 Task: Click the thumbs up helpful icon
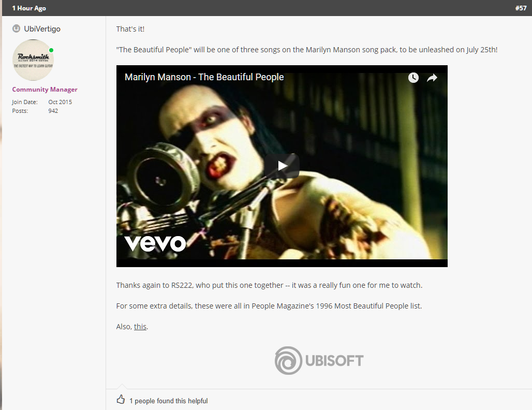[x=121, y=400]
